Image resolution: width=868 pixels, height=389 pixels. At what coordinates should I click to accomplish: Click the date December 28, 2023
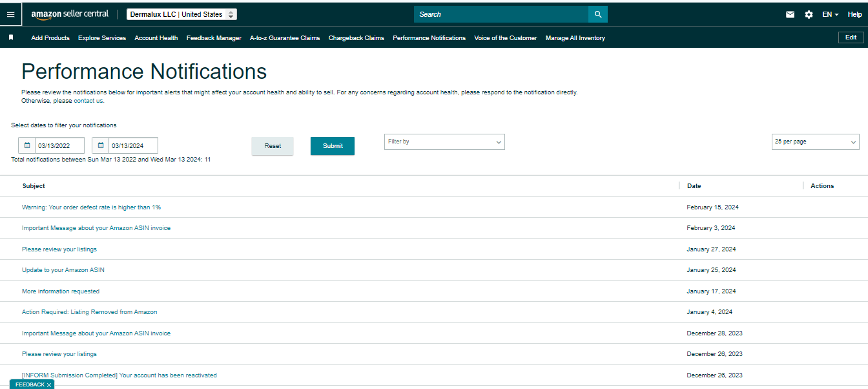click(715, 333)
